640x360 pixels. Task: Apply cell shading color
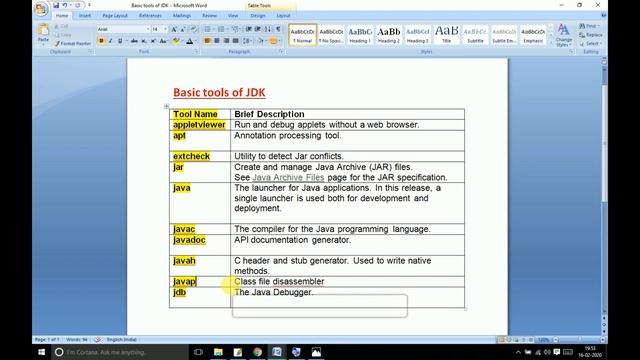(x=260, y=41)
